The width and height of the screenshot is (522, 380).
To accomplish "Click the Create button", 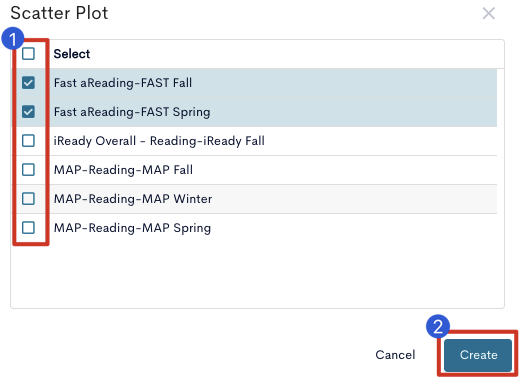I will click(x=478, y=355).
